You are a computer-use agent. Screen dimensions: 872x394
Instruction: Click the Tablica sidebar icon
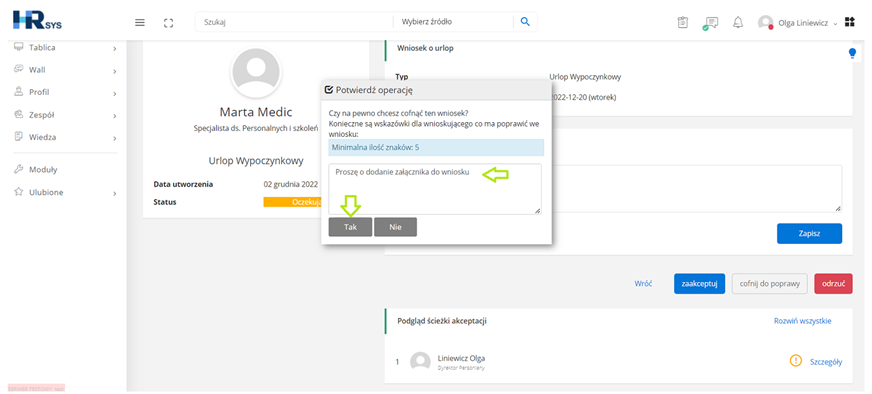(x=18, y=47)
